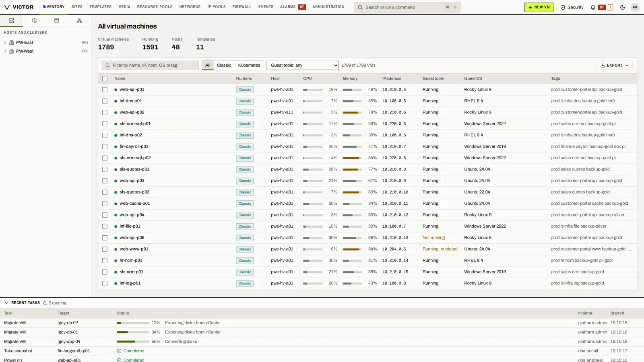Click the Victor logo
644x362 pixels.
pos(19,7)
